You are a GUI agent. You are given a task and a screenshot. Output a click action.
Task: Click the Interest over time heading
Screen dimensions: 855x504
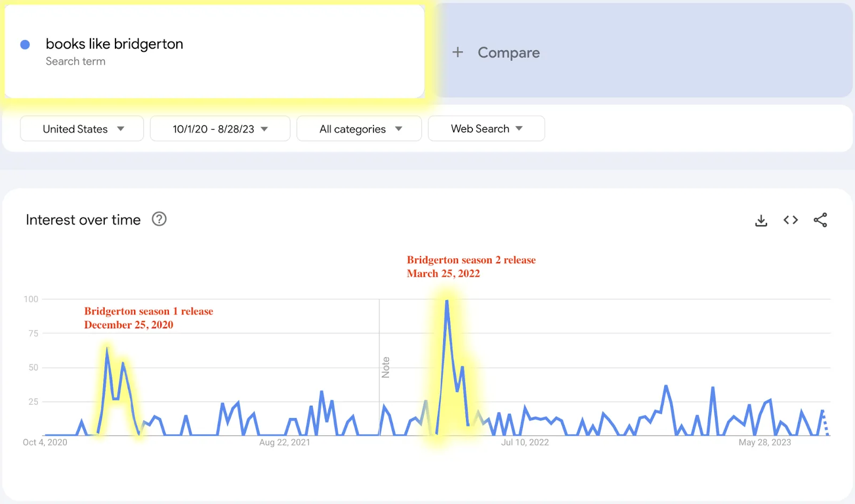click(x=83, y=220)
